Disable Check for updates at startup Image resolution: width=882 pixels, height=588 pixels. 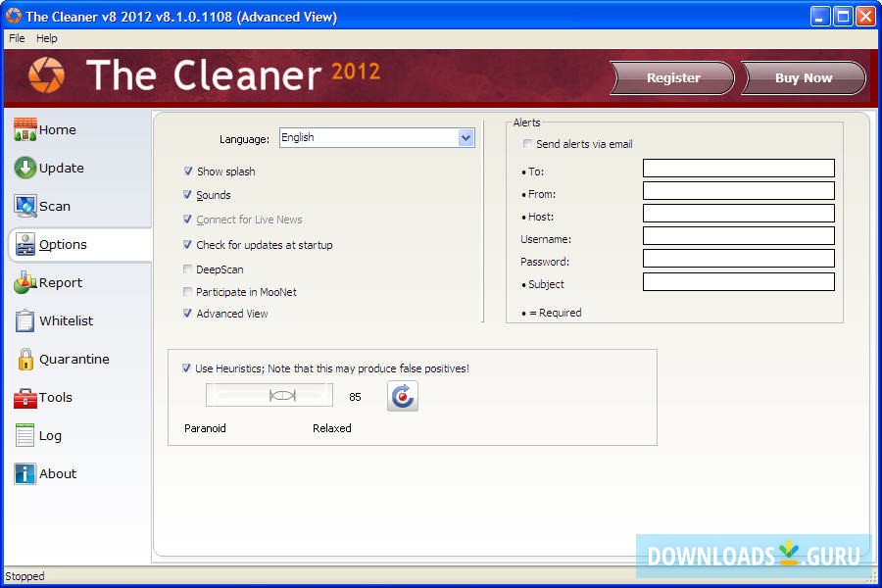tap(188, 245)
